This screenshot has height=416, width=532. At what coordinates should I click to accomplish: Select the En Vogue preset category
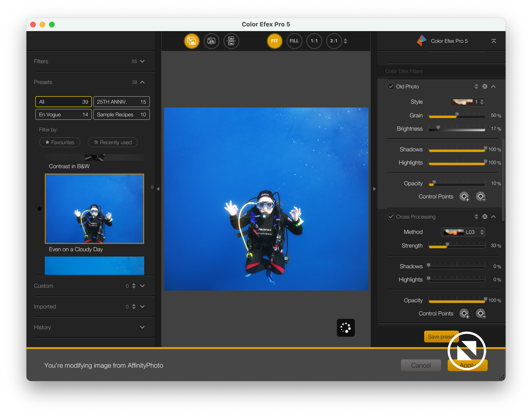coord(63,115)
